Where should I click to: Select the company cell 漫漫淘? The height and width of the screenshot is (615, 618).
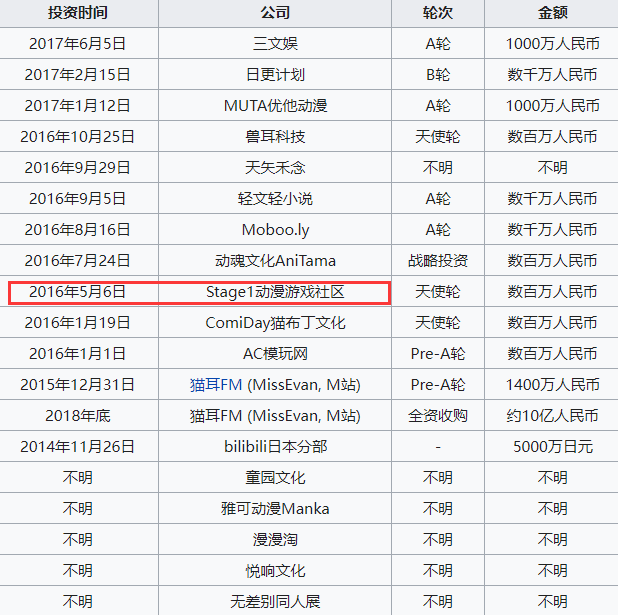click(x=275, y=540)
